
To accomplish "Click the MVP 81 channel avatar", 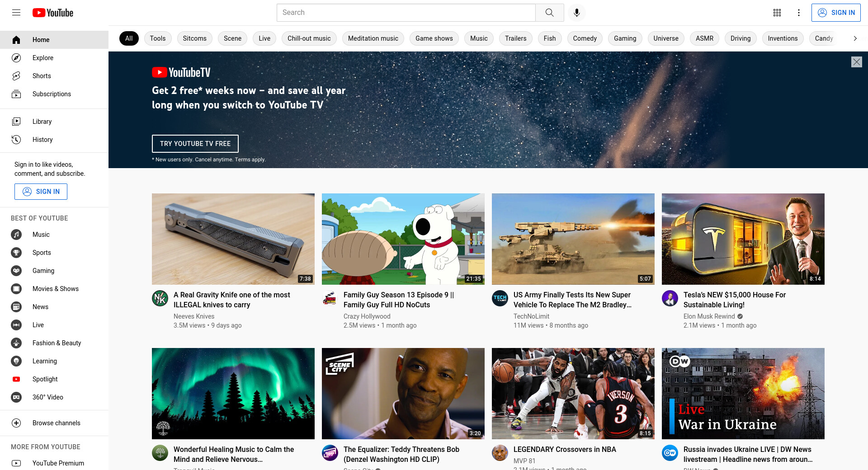I will click(x=500, y=453).
